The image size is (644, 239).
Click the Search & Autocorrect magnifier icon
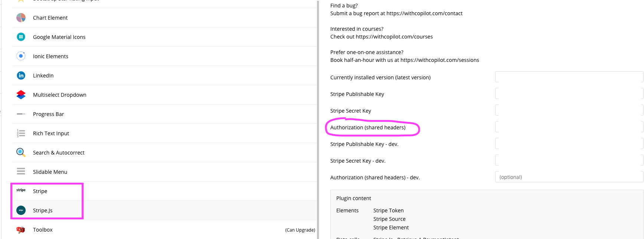[x=21, y=152]
